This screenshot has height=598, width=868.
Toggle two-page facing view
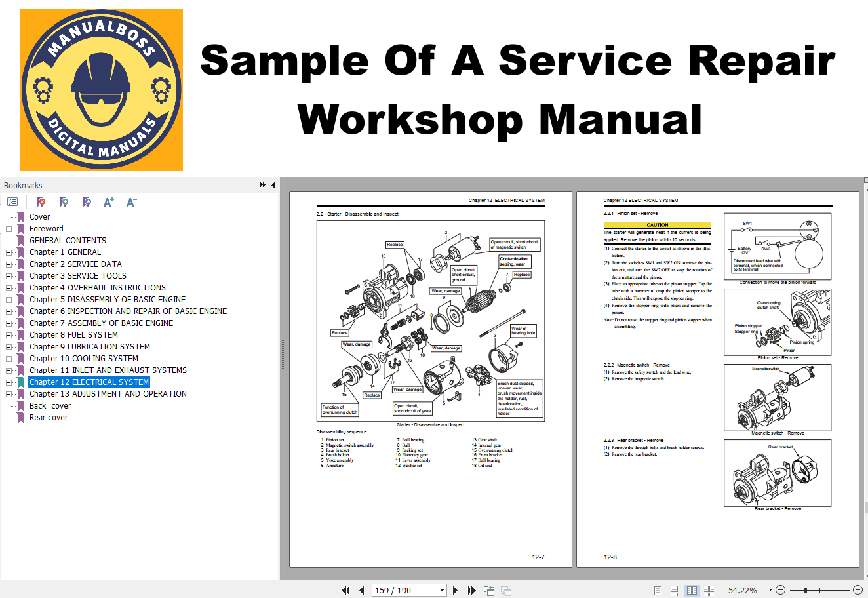pos(692,590)
